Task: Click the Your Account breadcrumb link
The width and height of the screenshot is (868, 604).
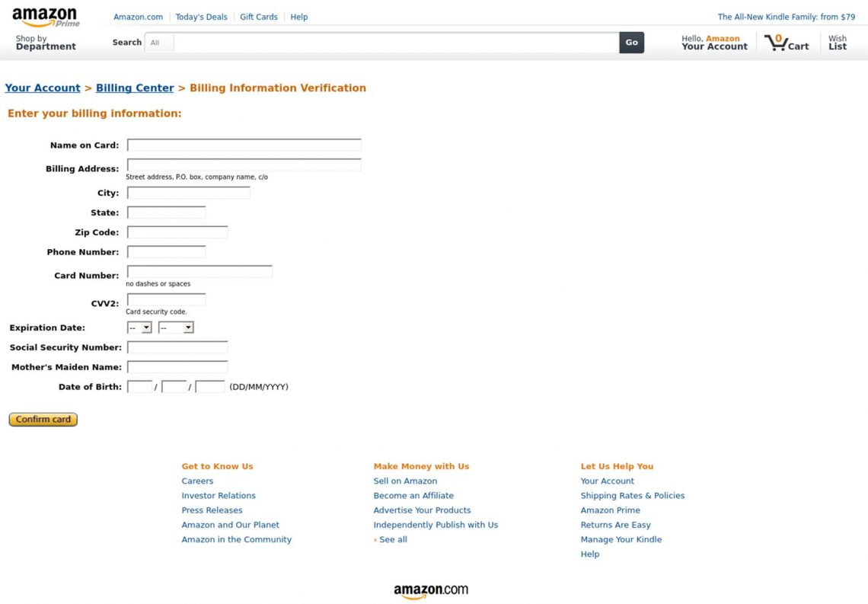Action: (42, 88)
